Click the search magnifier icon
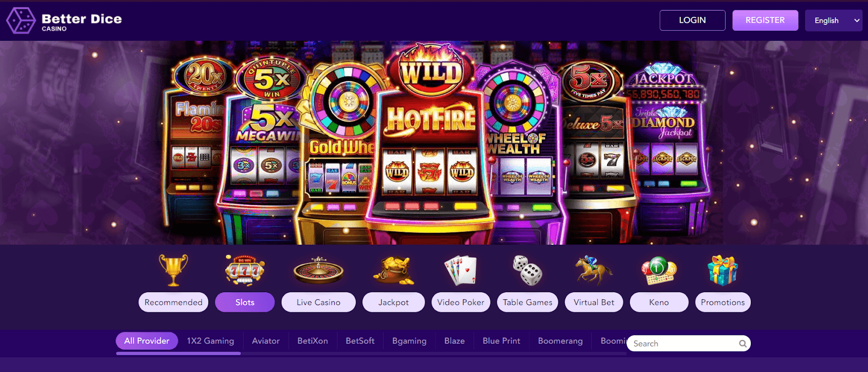The width and height of the screenshot is (868, 372). pos(743,343)
